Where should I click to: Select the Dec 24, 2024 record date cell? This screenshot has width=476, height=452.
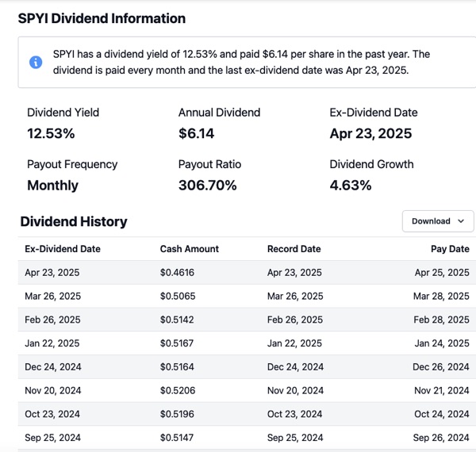point(295,366)
